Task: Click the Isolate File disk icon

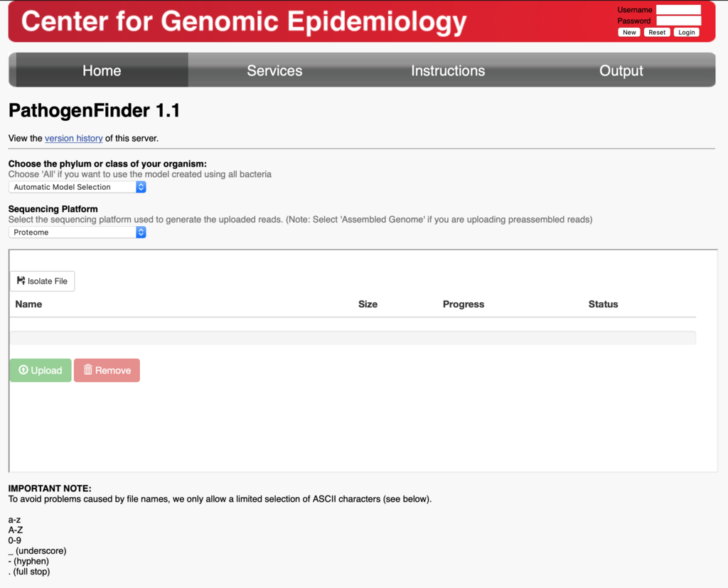Action: (21, 281)
